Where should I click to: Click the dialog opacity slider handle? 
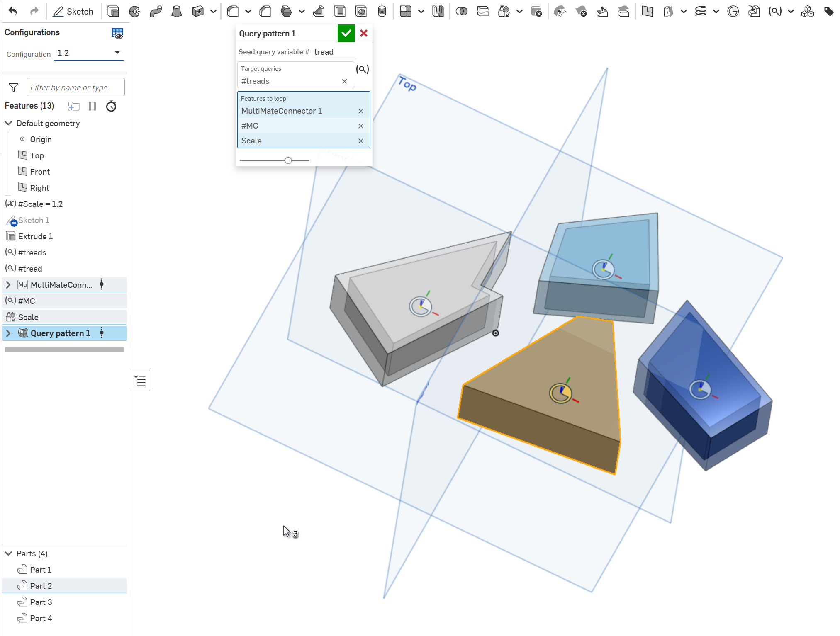288,160
